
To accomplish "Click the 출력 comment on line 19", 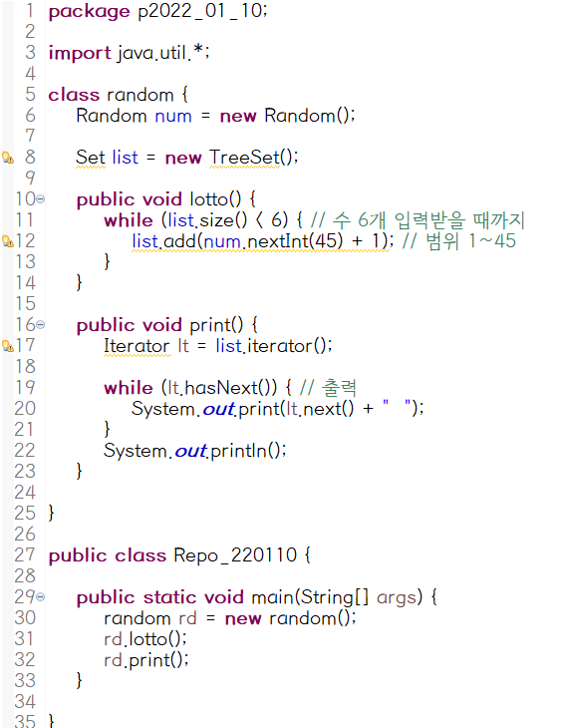I will [x=328, y=388].
